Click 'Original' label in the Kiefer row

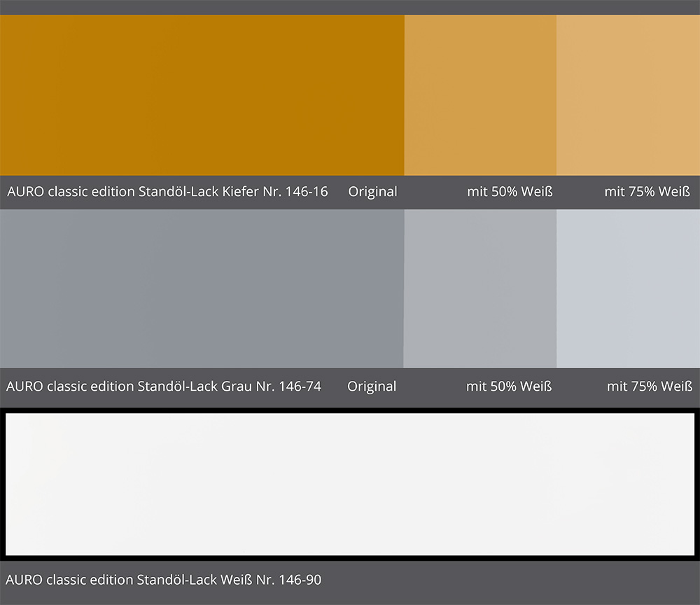tap(373, 192)
